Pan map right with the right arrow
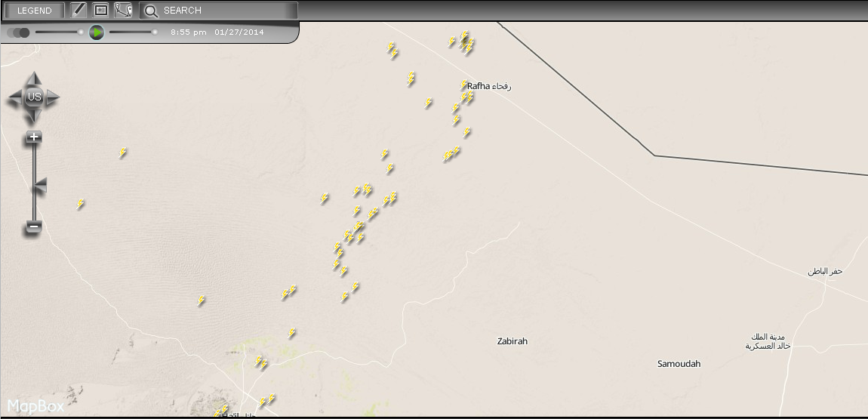Screen dimensions: 868x419 pyautogui.click(x=52, y=98)
